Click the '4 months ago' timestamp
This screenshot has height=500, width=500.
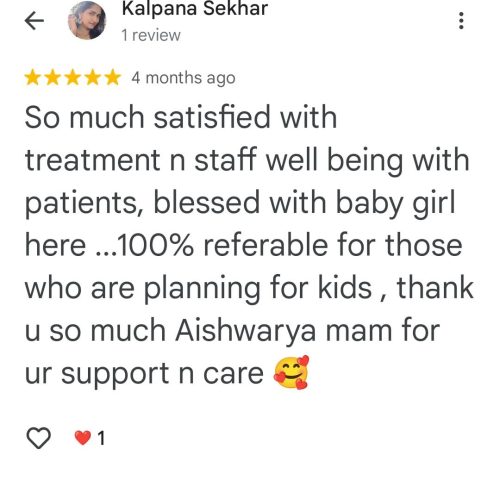pyautogui.click(x=183, y=78)
